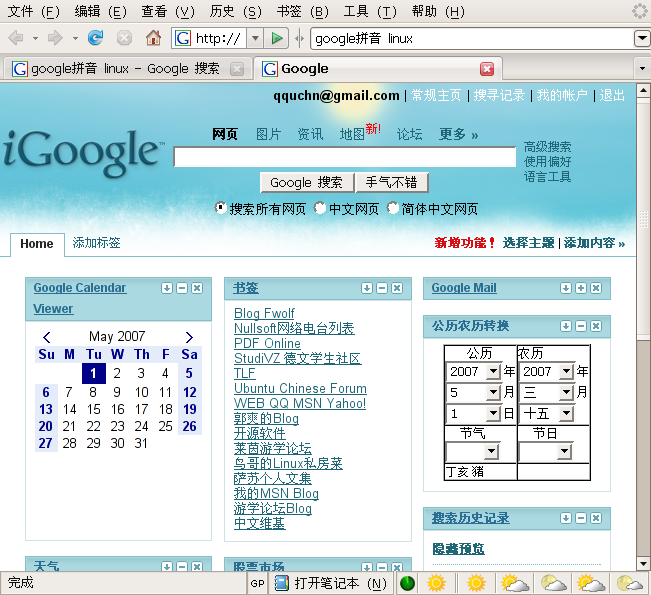Go to next month in calendar
The width and height of the screenshot is (651, 595).
tap(189, 337)
